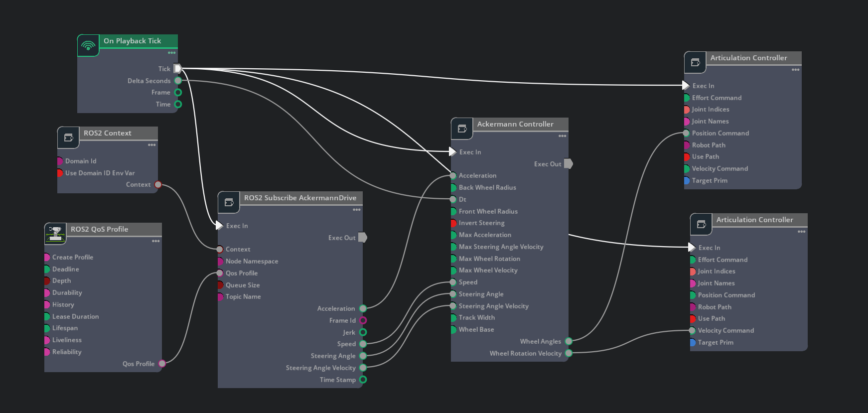Click the Frame Id output port
The image size is (868, 413).
coord(363,320)
